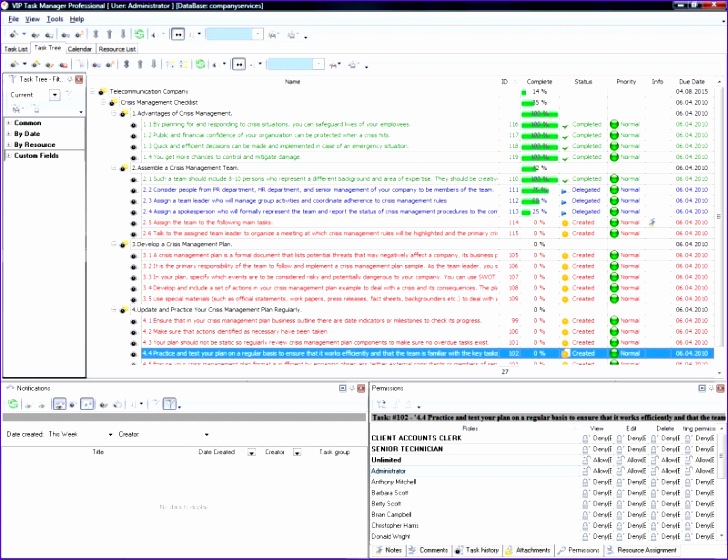728x560 pixels.
Task: Click the filter apply icon under Current preset
Action: click(x=17, y=109)
